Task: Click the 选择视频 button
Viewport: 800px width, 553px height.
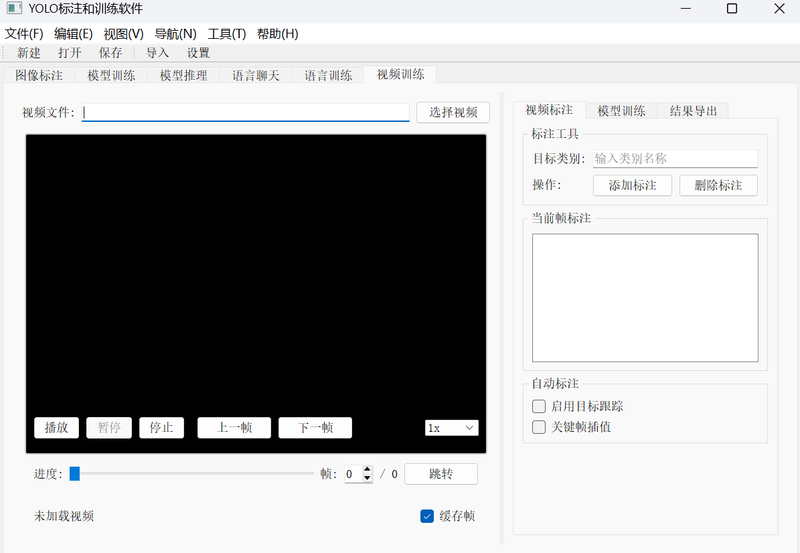Action: click(453, 112)
